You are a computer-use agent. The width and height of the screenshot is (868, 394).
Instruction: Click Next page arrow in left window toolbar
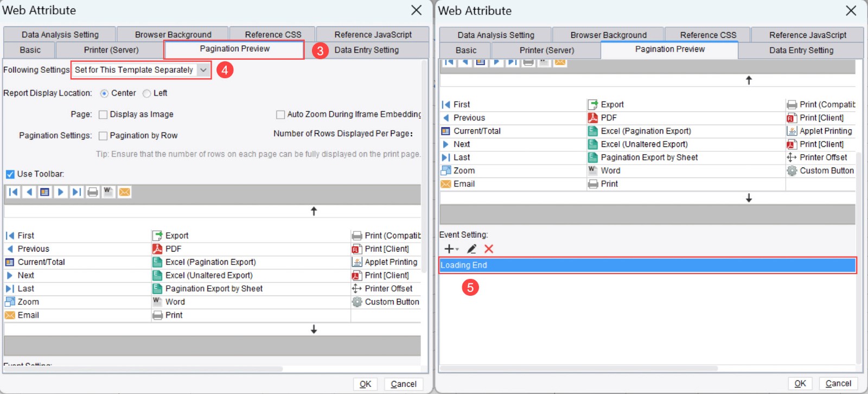click(61, 192)
